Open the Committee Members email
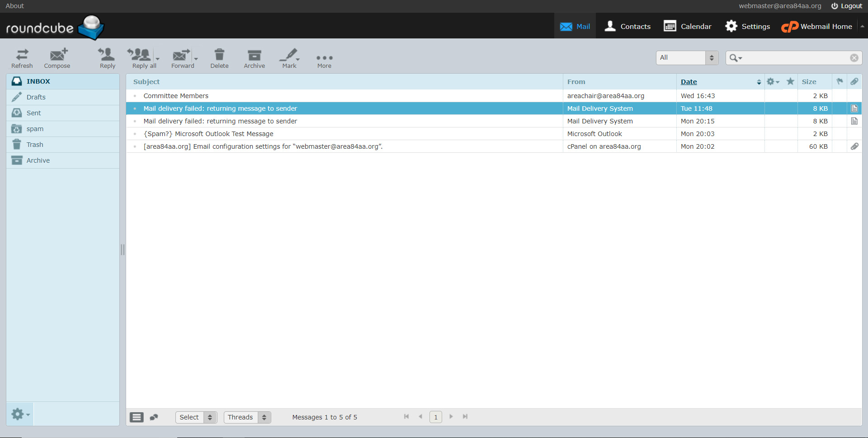This screenshot has width=868, height=438. [176, 96]
